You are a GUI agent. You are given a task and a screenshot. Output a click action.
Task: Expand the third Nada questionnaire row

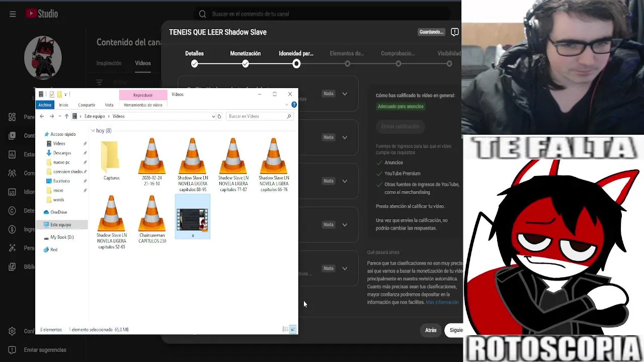point(345,181)
